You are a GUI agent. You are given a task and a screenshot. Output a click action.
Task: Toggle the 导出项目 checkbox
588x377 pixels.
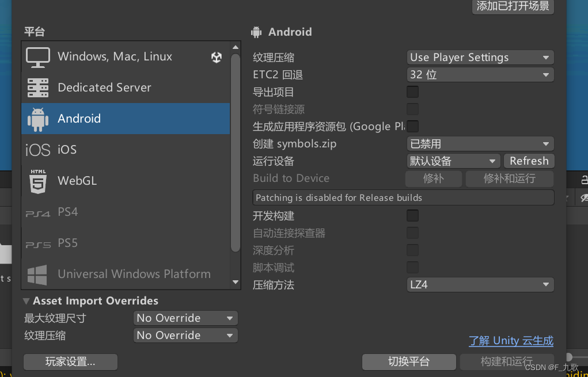(x=412, y=92)
